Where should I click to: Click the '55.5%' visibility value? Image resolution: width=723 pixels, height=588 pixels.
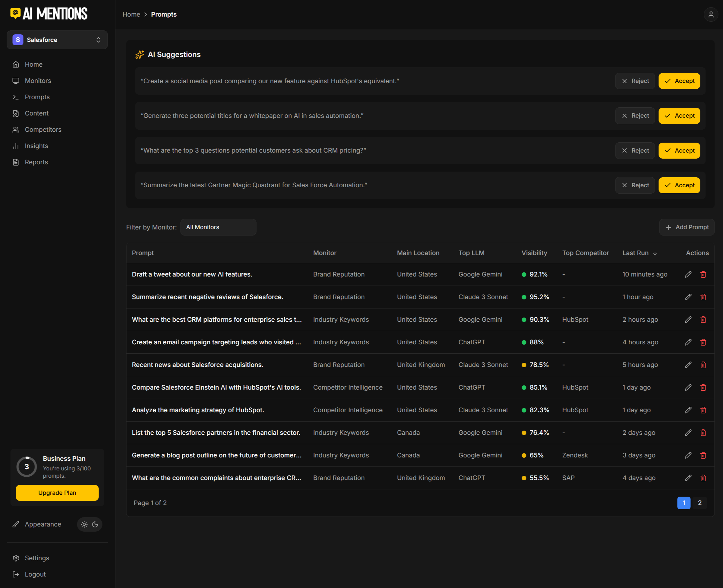click(x=539, y=478)
